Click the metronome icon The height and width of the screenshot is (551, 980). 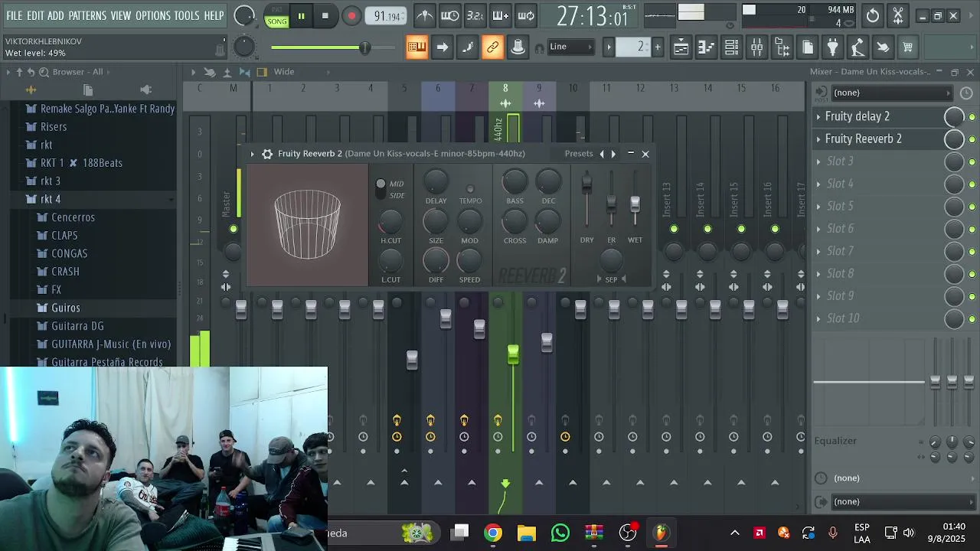point(425,15)
